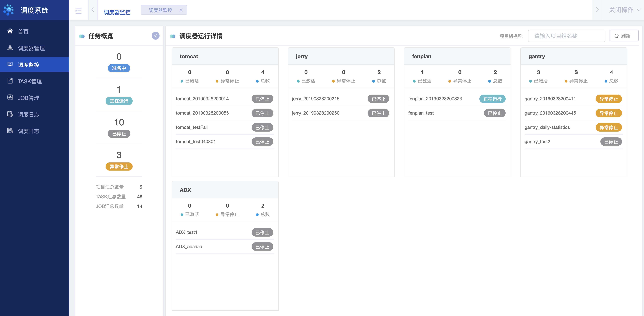The width and height of the screenshot is (644, 316).
Task: Close the 调度器监控 tab
Action: click(181, 10)
